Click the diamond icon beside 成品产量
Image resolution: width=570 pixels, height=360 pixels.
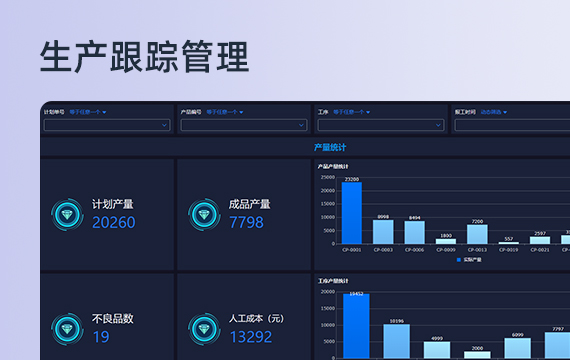(204, 215)
